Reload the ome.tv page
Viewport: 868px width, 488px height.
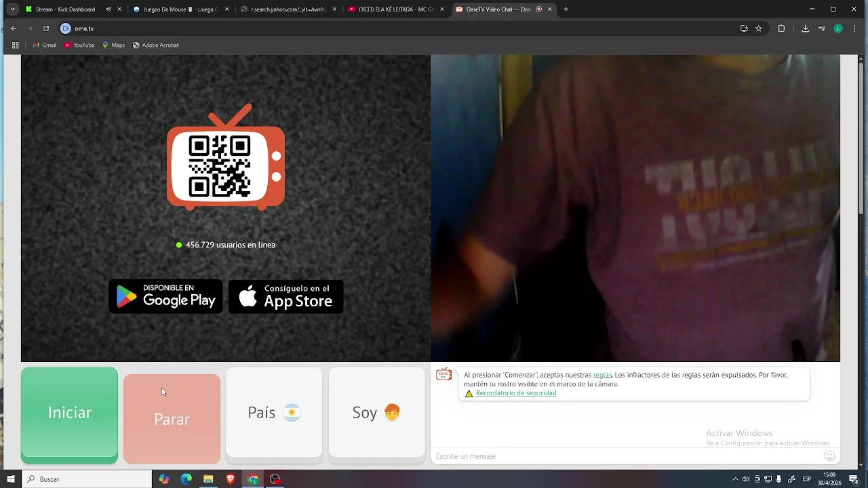click(x=46, y=28)
